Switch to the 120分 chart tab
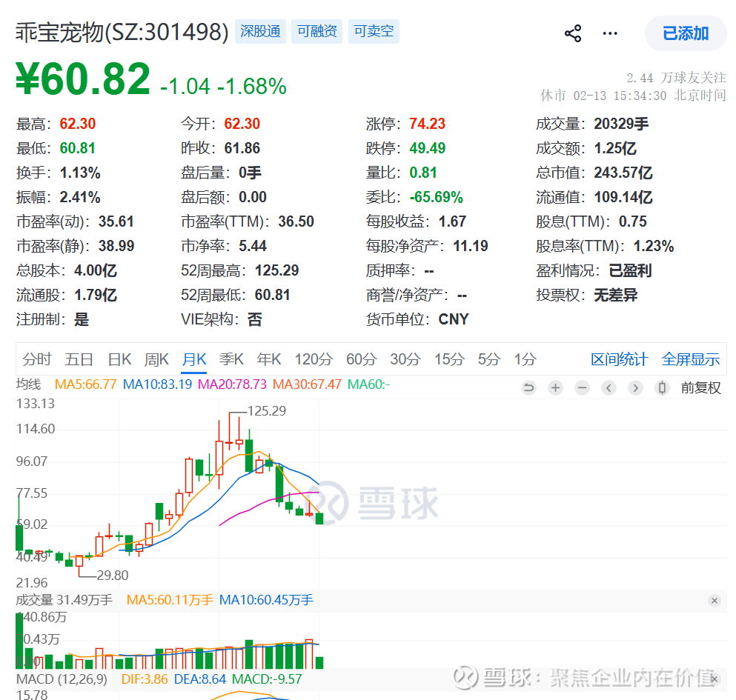 coord(314,359)
